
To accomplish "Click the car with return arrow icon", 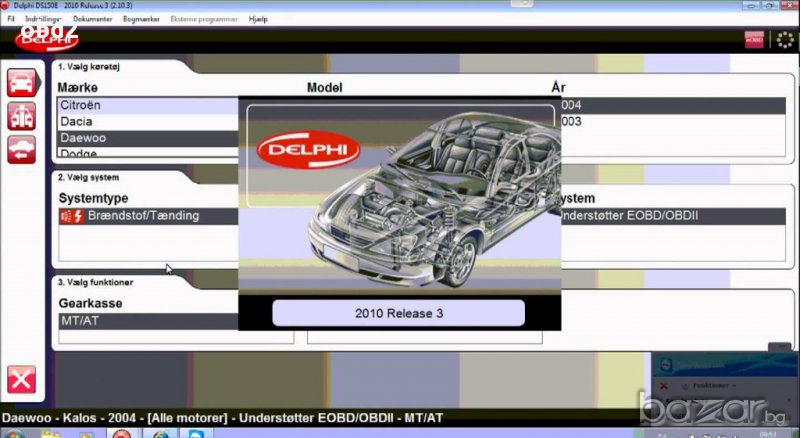I will (x=21, y=149).
